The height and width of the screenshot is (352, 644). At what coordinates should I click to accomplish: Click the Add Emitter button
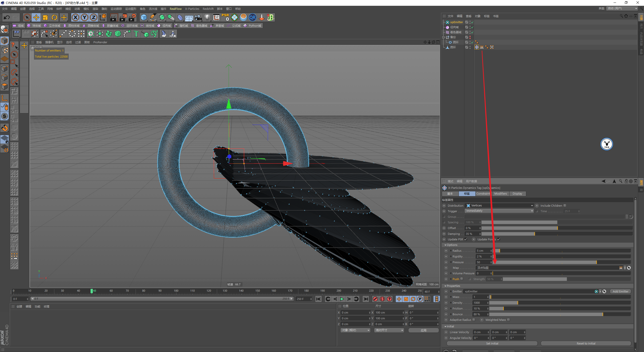pyautogui.click(x=620, y=291)
